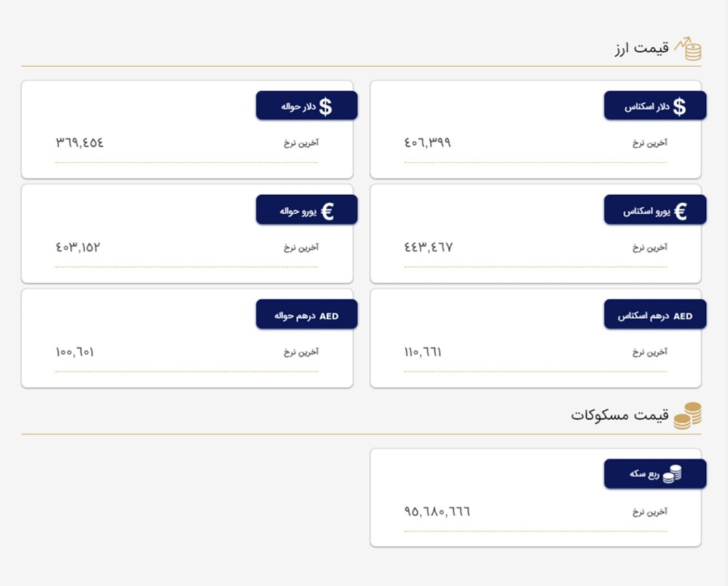The image size is (728, 586).
Task: Select the دلار اسکناس label button
Action: coord(655,105)
